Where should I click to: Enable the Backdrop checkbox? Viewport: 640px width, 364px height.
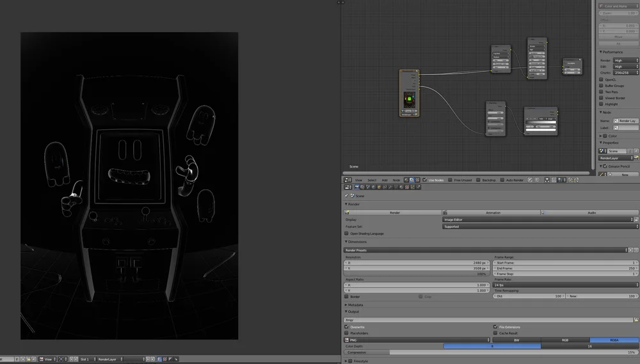[x=478, y=180]
